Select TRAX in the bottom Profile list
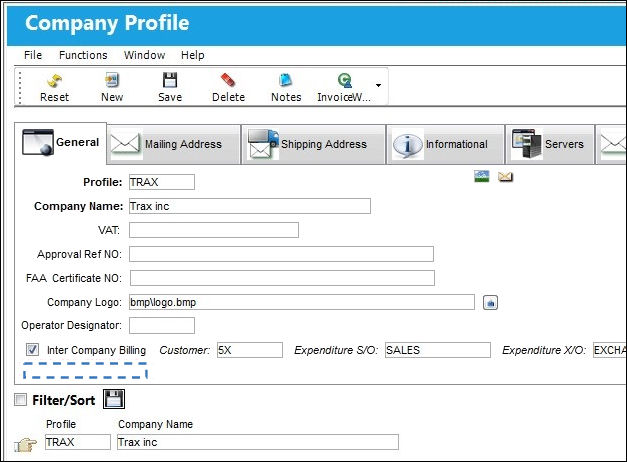This screenshot has height=462, width=627. [x=78, y=442]
